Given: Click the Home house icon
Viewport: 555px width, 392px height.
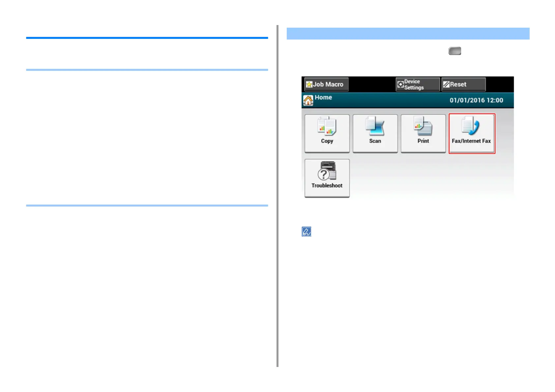Looking at the screenshot, I should (308, 100).
